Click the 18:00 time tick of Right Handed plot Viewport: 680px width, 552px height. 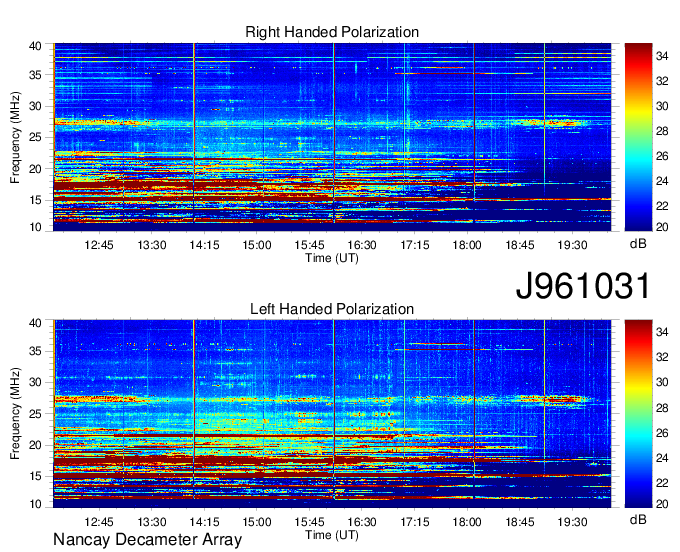(467, 245)
